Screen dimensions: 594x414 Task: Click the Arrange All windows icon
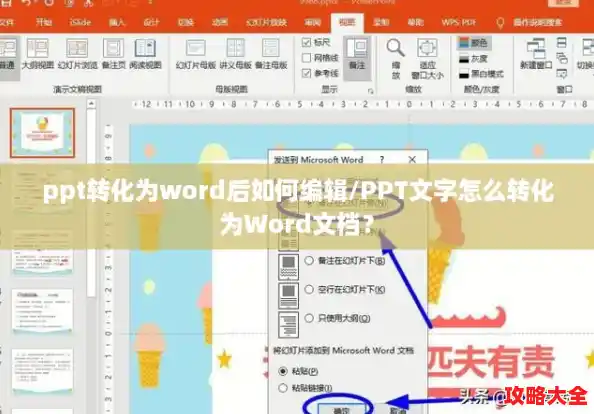click(x=562, y=42)
